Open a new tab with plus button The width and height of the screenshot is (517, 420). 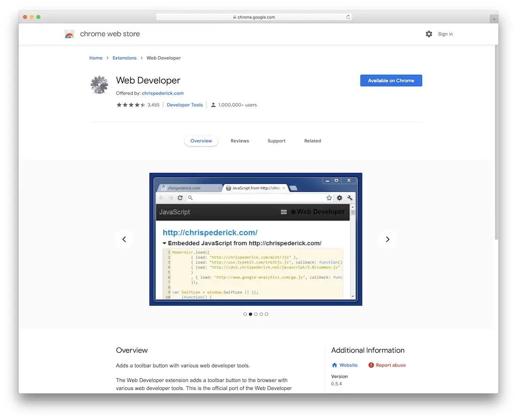coord(494,19)
